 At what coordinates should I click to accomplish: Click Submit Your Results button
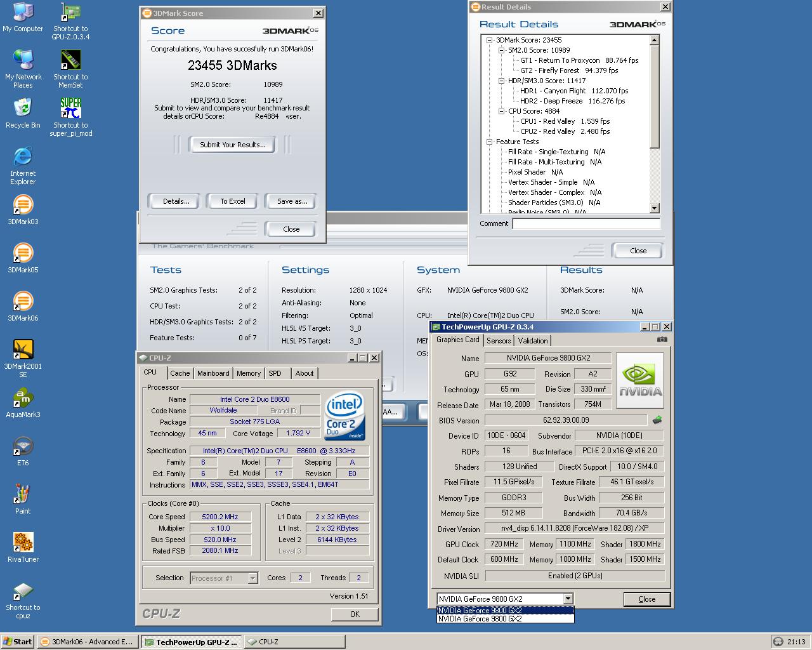[x=233, y=145]
